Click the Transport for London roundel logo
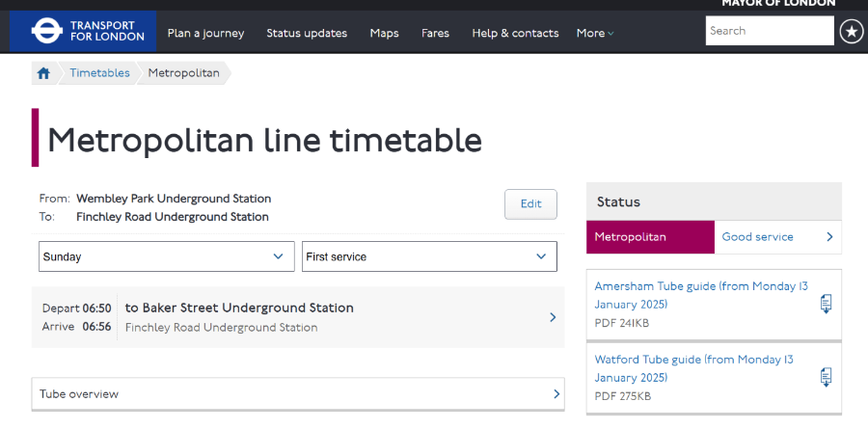The width and height of the screenshot is (868, 429). [47, 31]
